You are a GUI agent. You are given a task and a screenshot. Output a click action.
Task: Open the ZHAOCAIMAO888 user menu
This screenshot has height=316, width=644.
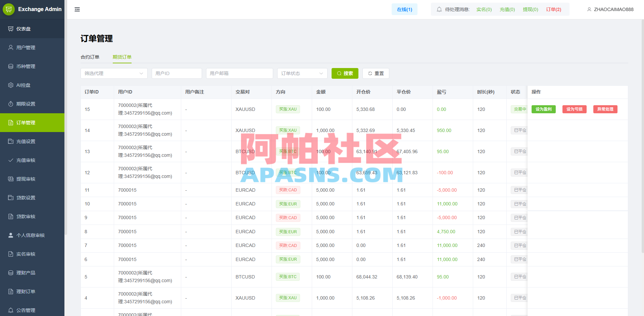(x=610, y=9)
